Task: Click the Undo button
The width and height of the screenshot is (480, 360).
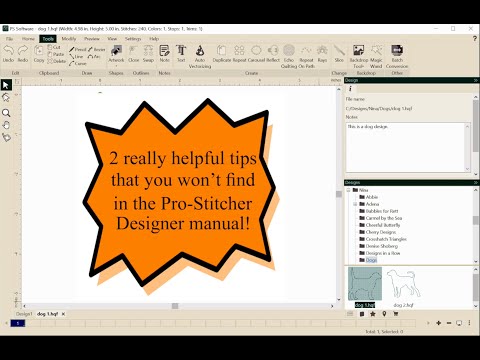Action: (8, 54)
